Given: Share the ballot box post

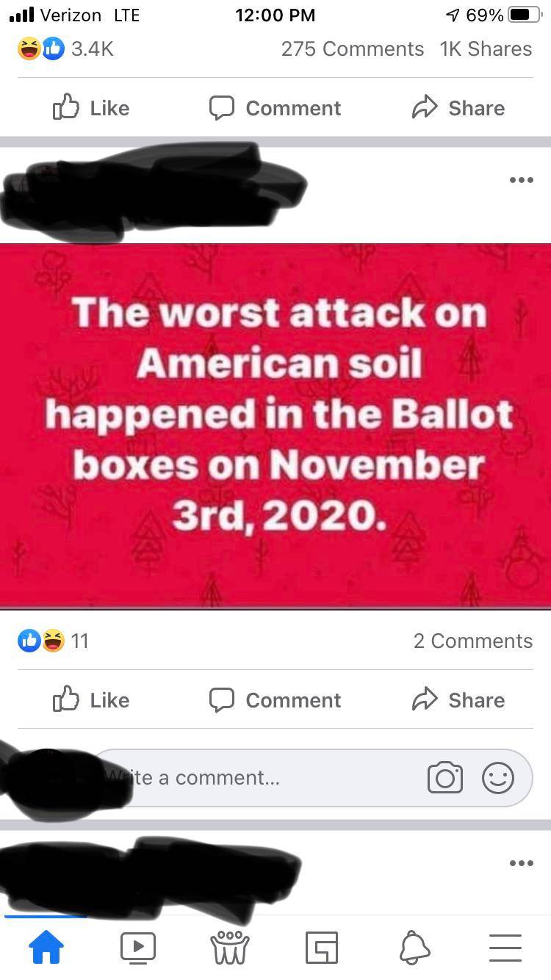Looking at the screenshot, I should [x=458, y=699].
